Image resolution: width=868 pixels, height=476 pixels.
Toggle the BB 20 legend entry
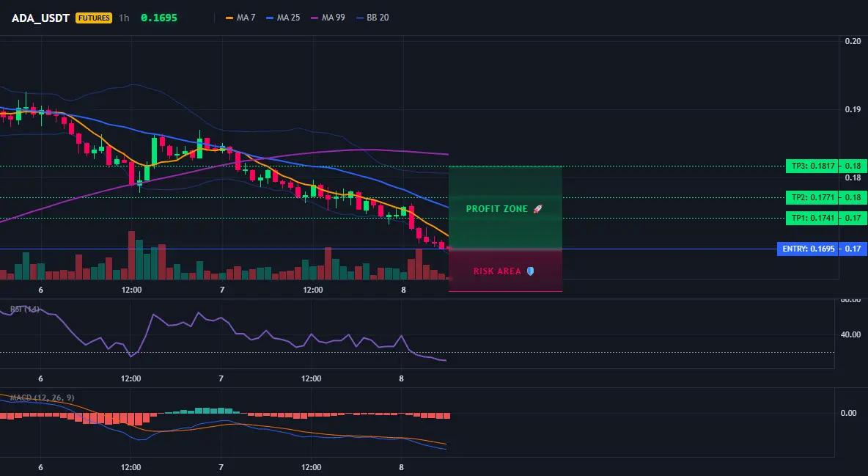point(372,18)
